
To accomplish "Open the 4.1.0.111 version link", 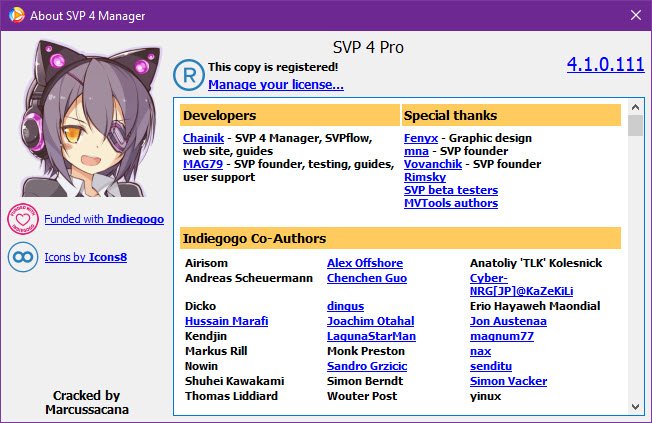I will [605, 64].
